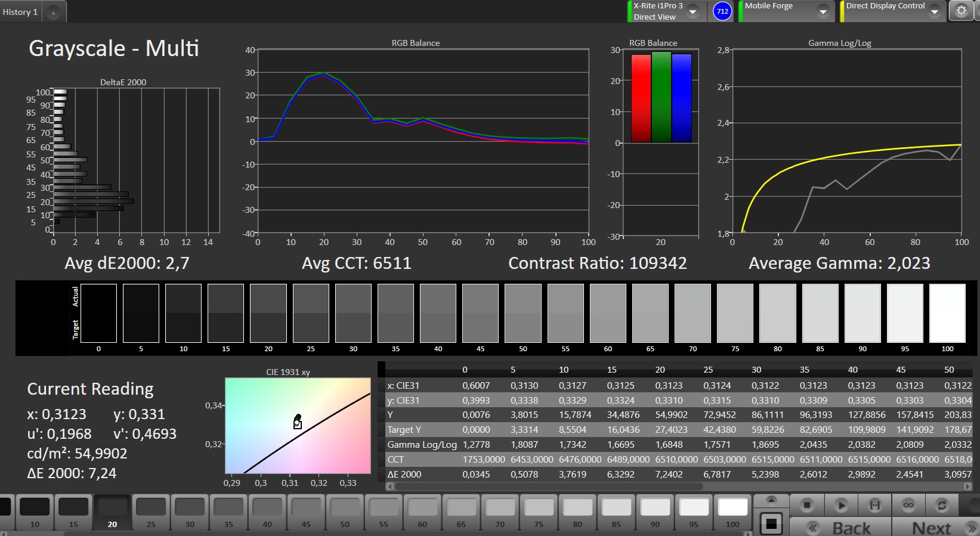This screenshot has height=536, width=980.
Task: Click the read series bracket icon
Action: 874,505
